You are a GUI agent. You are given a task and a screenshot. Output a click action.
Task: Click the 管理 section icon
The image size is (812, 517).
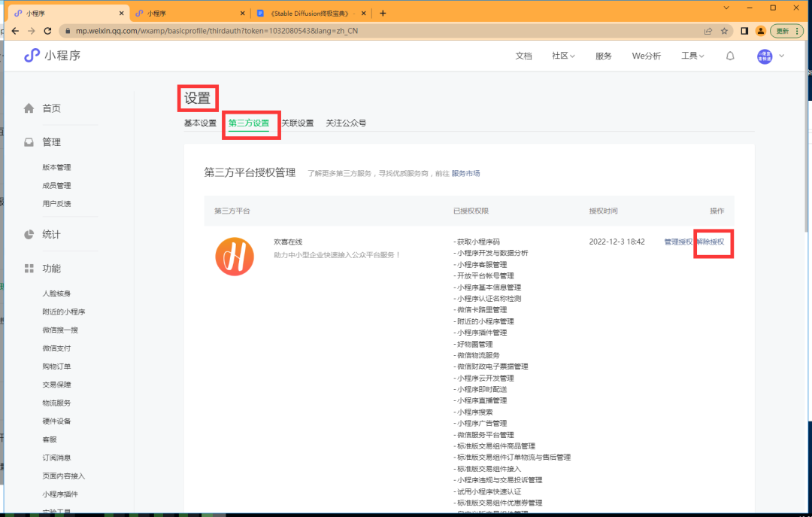pos(29,141)
